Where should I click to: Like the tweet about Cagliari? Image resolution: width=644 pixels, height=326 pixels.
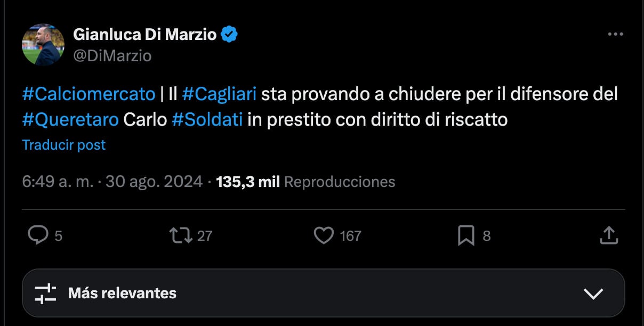coord(325,235)
